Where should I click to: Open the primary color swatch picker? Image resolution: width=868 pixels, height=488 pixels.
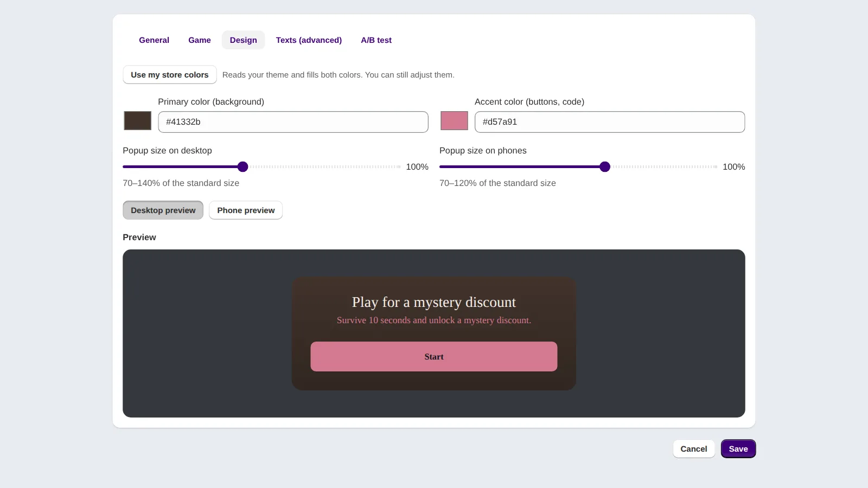coord(138,120)
